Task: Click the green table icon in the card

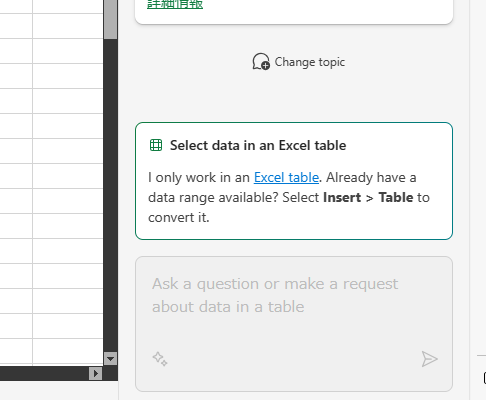Action: point(156,145)
